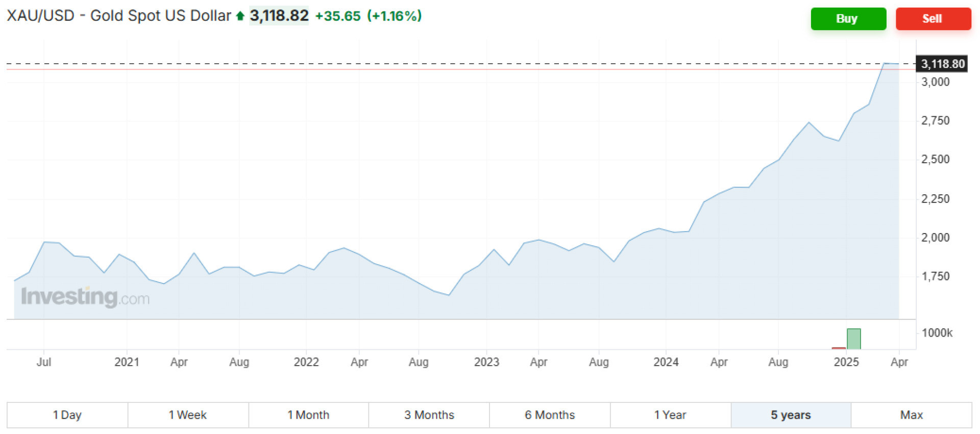Open the Max time range view
The height and width of the screenshot is (434, 980).
coord(911,415)
